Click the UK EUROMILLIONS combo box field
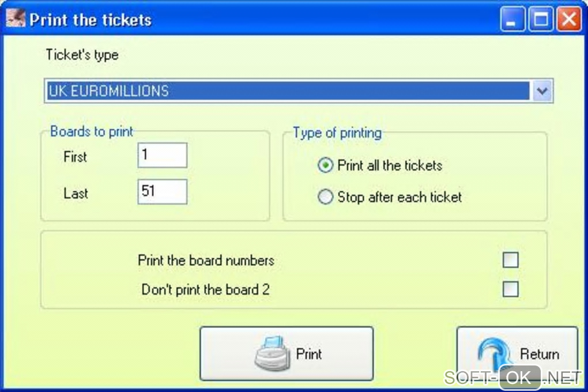This screenshot has width=588, height=392. point(287,91)
